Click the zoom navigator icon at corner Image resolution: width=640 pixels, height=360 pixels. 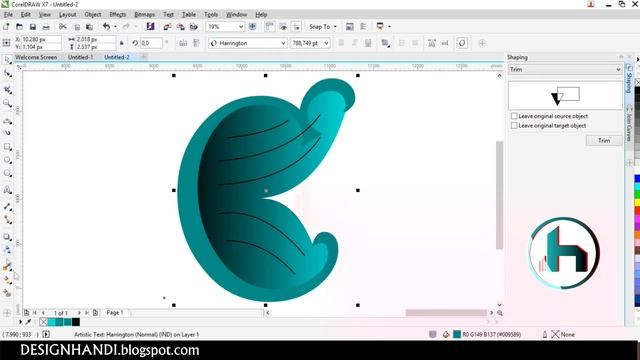500,313
